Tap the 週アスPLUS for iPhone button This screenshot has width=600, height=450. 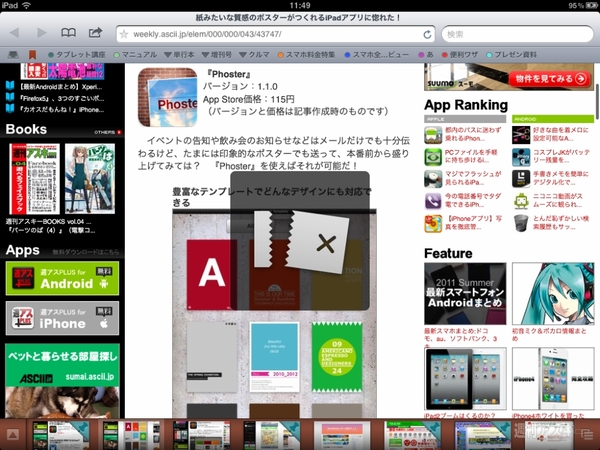[x=62, y=318]
